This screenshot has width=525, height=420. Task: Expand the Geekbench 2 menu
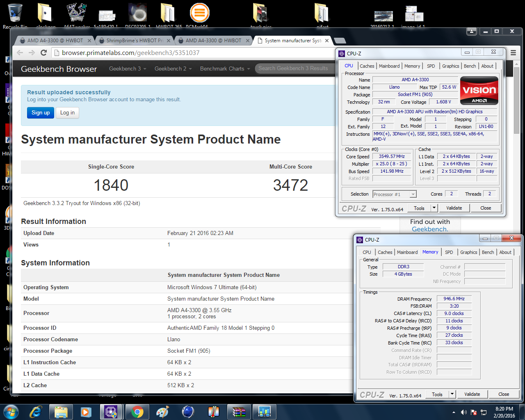click(x=173, y=68)
